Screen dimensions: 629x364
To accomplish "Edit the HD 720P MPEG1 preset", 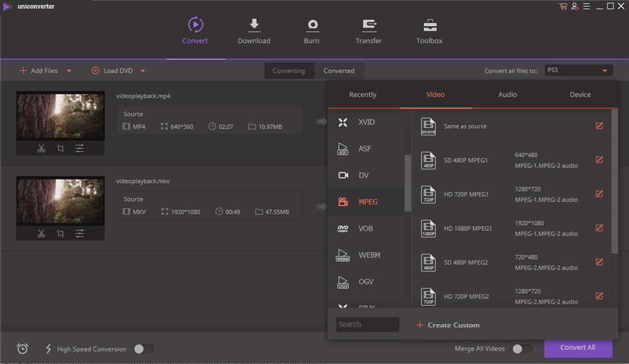I will [x=599, y=194].
